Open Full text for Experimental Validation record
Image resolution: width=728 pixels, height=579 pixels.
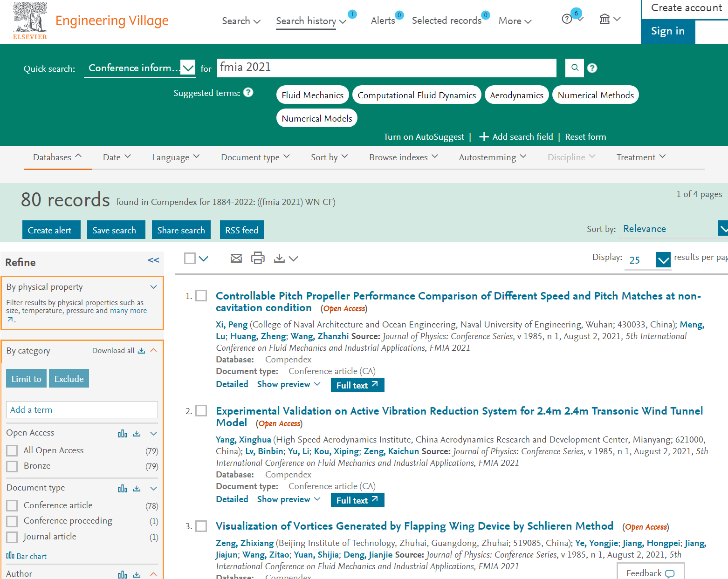(357, 500)
